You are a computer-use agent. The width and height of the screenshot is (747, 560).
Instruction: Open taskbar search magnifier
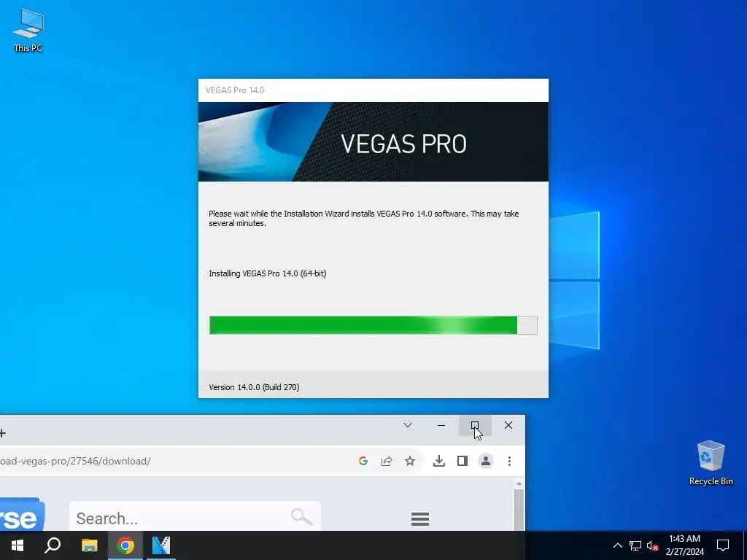pos(53,545)
